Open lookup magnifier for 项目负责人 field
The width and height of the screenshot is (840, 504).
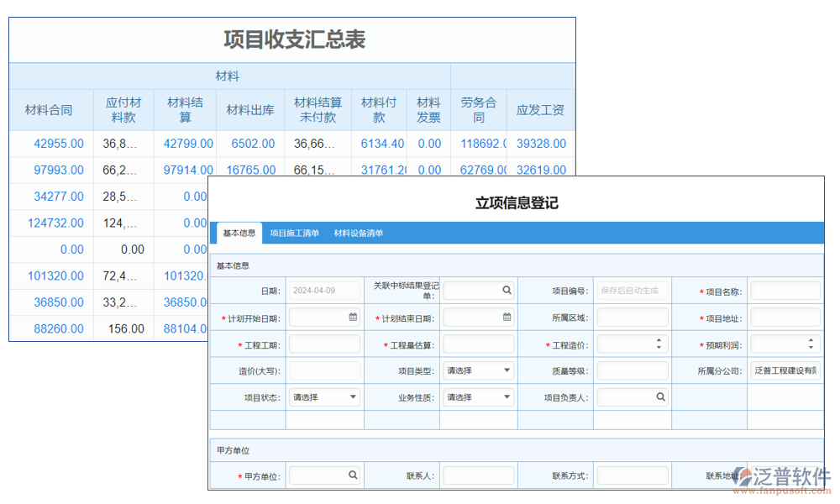(x=659, y=396)
